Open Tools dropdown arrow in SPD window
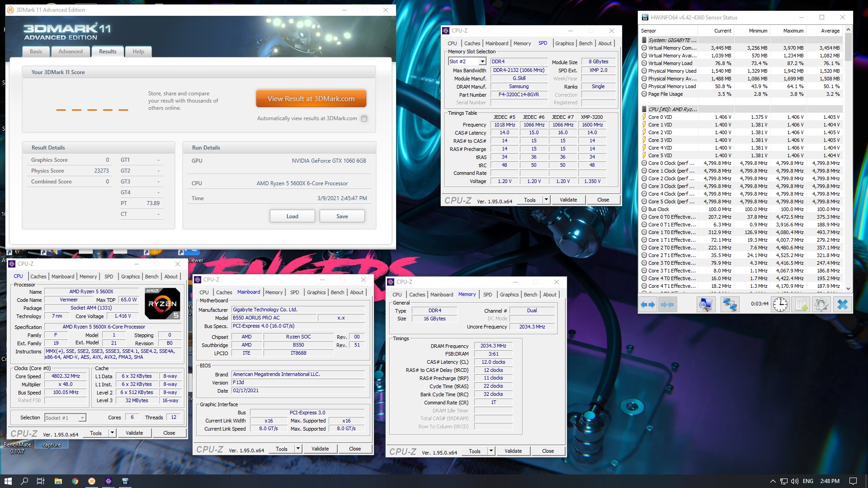868x488 pixels. tap(546, 200)
